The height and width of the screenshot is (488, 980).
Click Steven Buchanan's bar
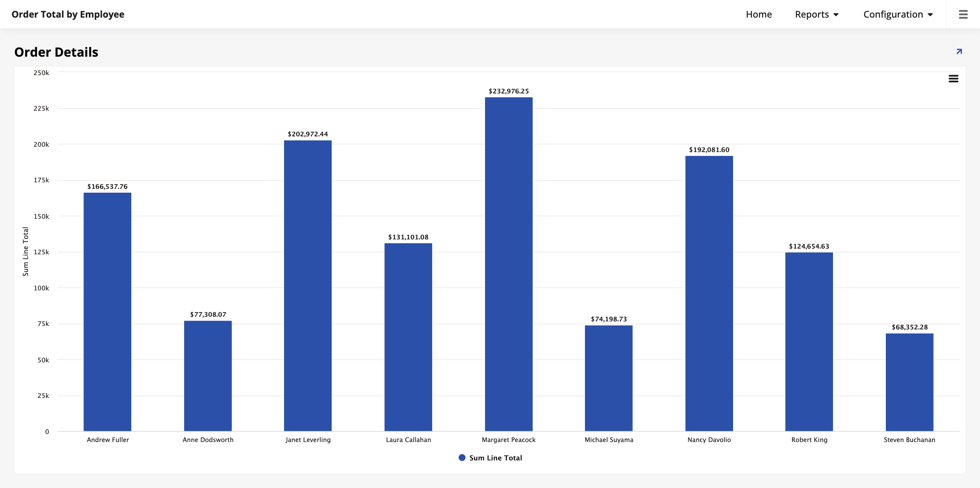point(910,383)
